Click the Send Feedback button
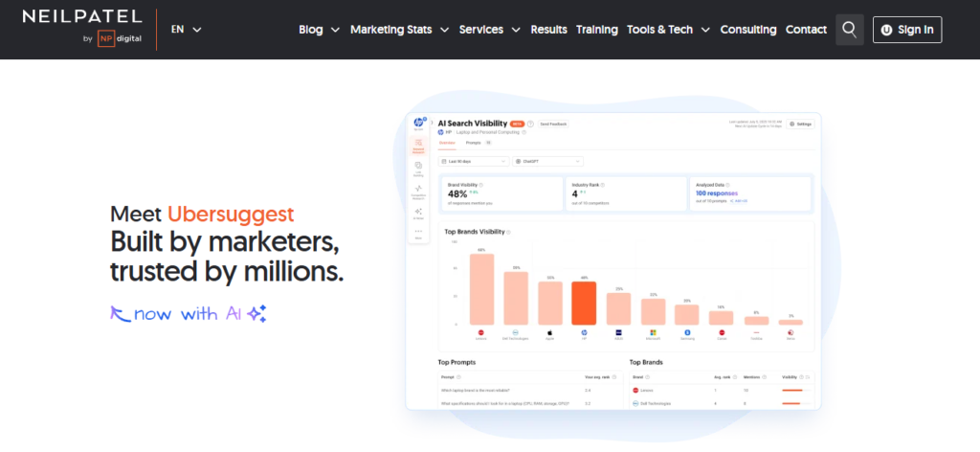This screenshot has width=980, height=452. pyautogui.click(x=553, y=124)
